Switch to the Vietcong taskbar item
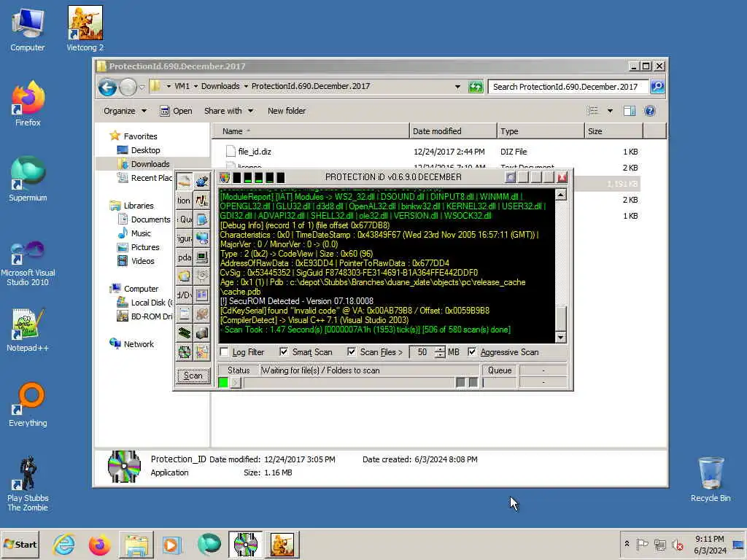747x560 pixels. [282, 544]
